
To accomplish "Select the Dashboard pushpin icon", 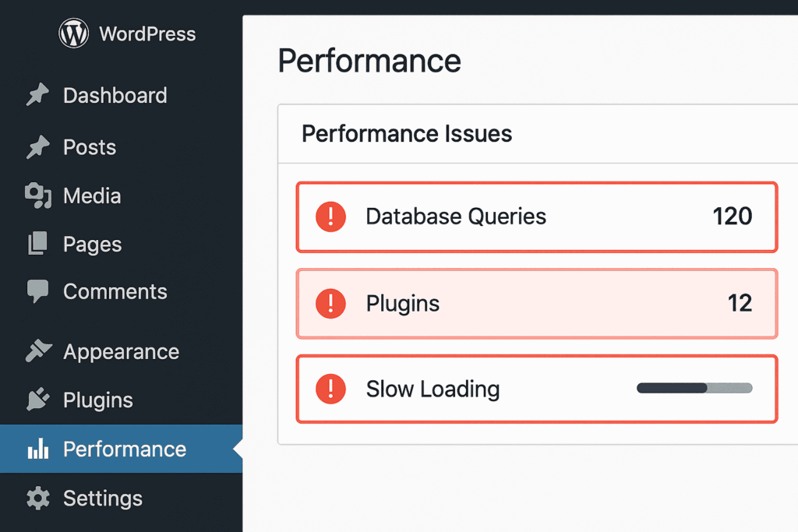I will (37, 95).
